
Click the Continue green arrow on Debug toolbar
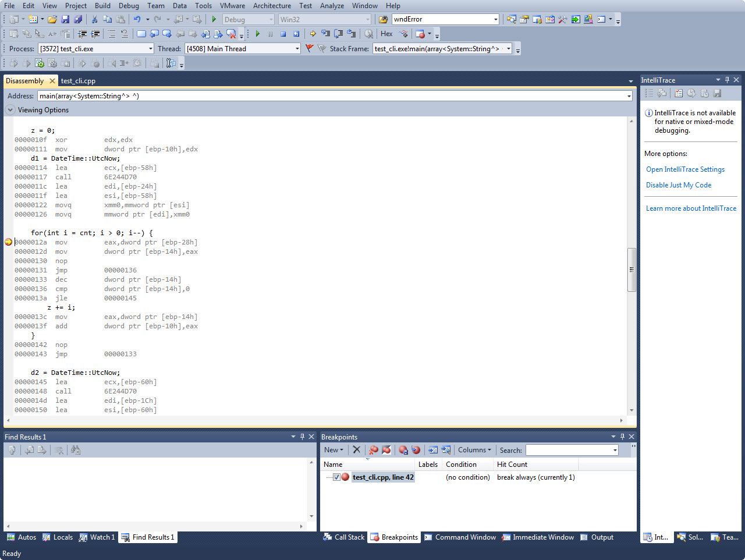(257, 34)
